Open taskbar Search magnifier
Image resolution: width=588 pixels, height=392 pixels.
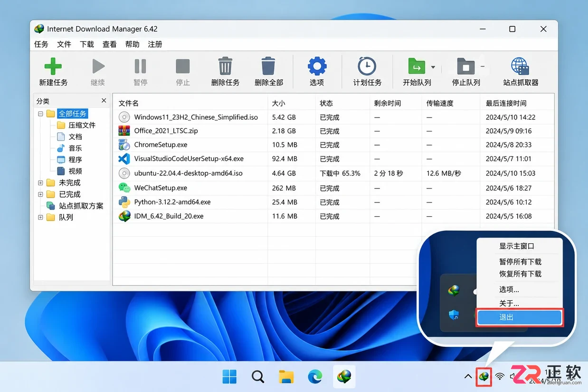(258, 377)
